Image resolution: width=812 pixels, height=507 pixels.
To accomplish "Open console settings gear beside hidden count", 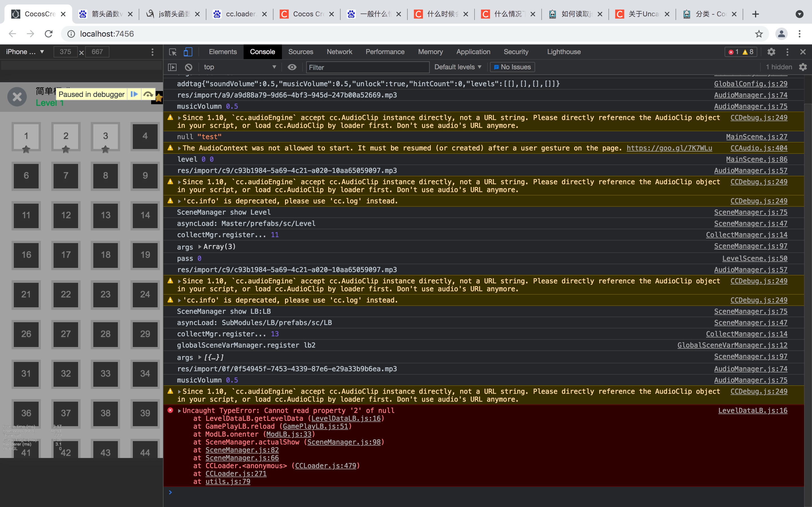I will coord(803,67).
